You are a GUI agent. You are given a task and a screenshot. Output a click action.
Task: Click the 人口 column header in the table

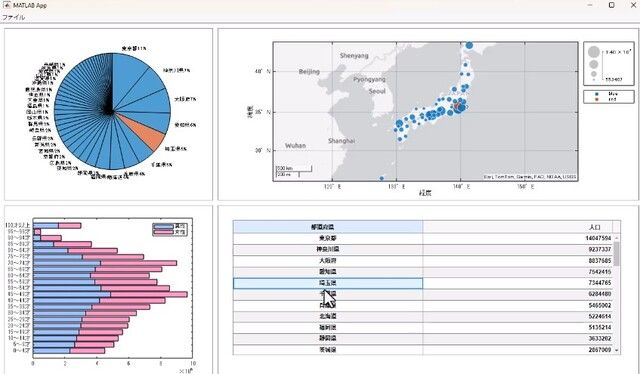518,227
